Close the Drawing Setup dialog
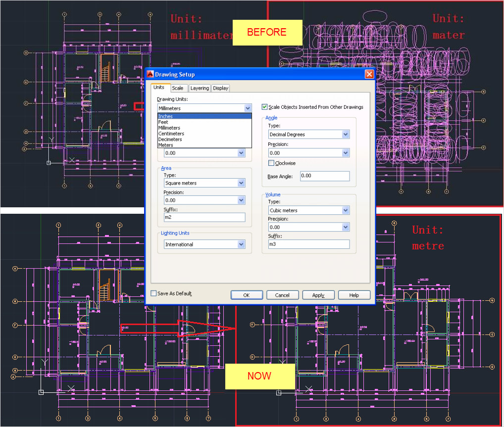504x427 pixels. pos(369,74)
